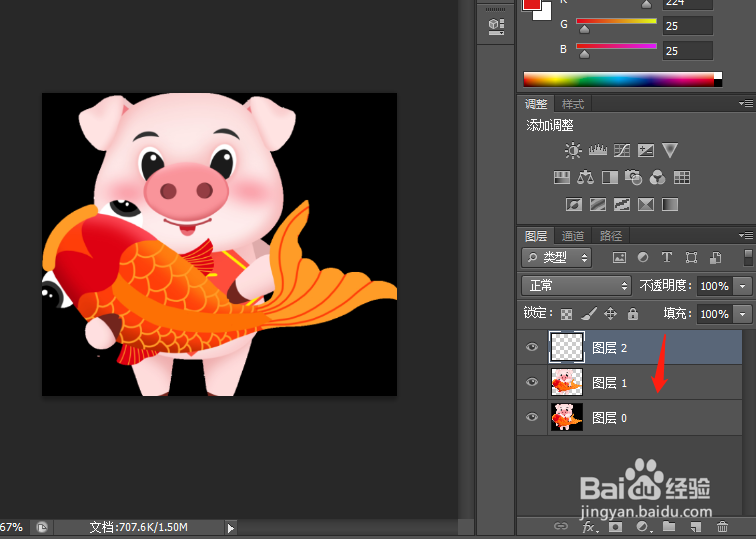
Task: Add a Channel Mixer adjustment
Action: click(657, 177)
